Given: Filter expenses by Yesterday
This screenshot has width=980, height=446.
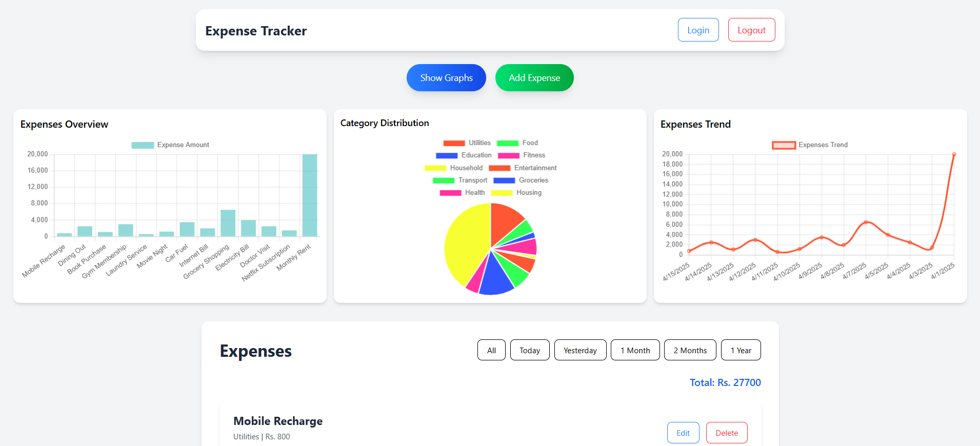Looking at the screenshot, I should (580, 350).
